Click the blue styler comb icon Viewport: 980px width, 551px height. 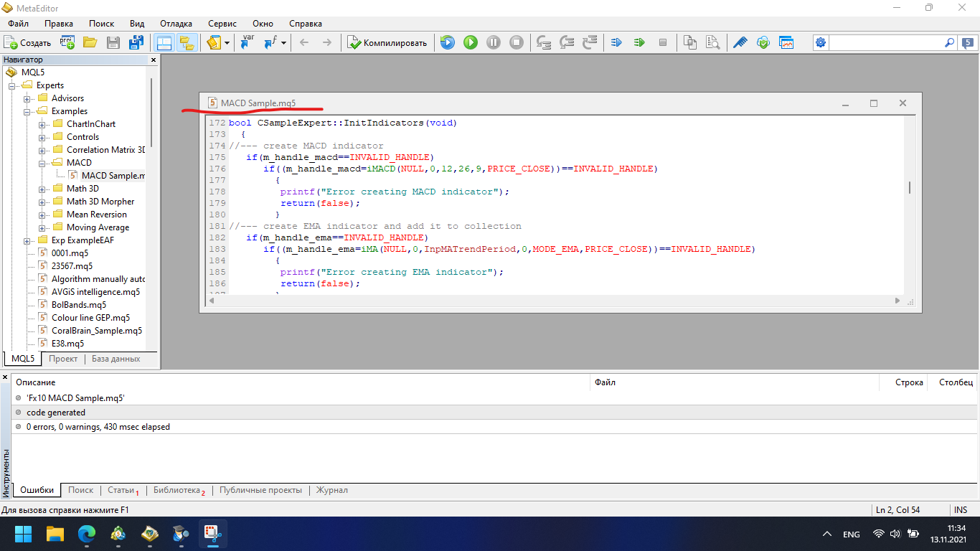740,42
